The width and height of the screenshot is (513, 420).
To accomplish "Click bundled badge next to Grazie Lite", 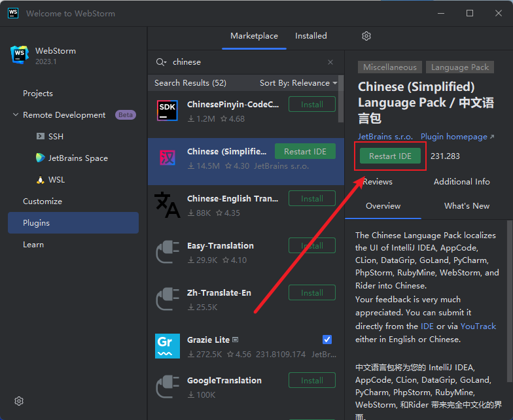I will (236, 340).
